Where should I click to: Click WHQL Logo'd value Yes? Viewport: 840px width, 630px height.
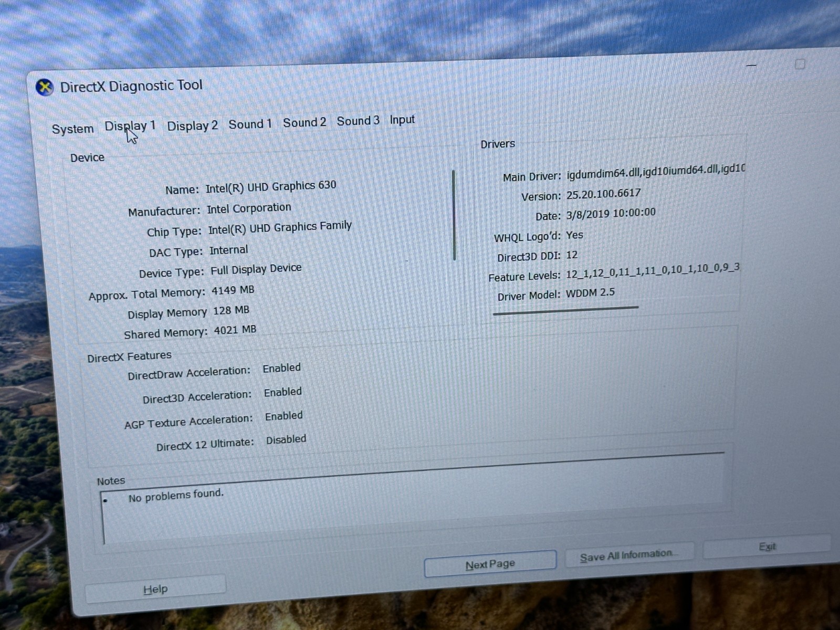click(574, 235)
